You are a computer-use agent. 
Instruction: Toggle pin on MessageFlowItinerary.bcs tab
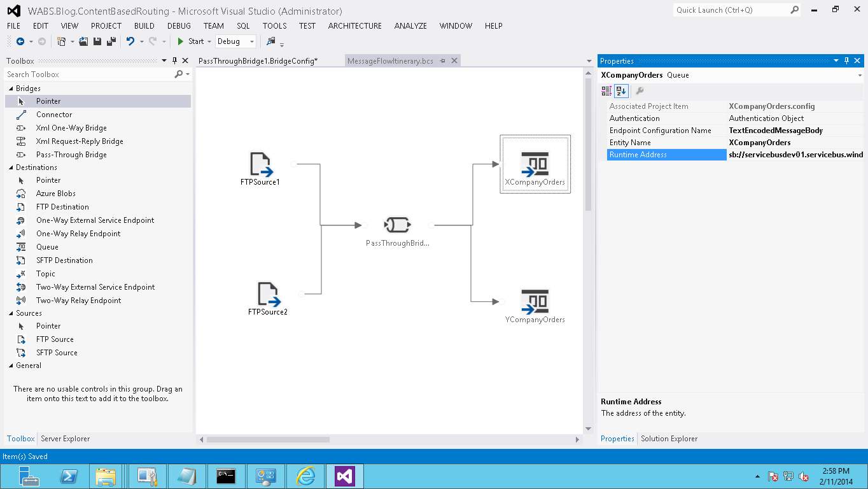[x=443, y=61]
